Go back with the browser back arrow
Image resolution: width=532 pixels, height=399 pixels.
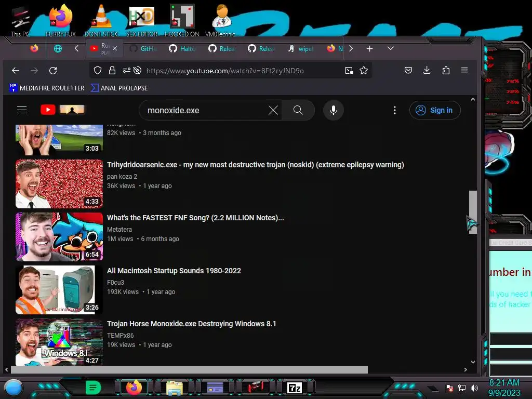click(x=16, y=71)
